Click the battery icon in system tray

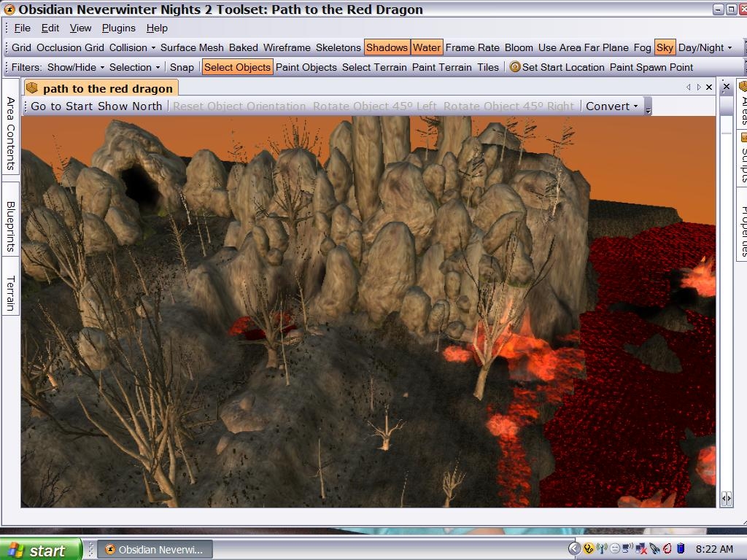tap(681, 548)
